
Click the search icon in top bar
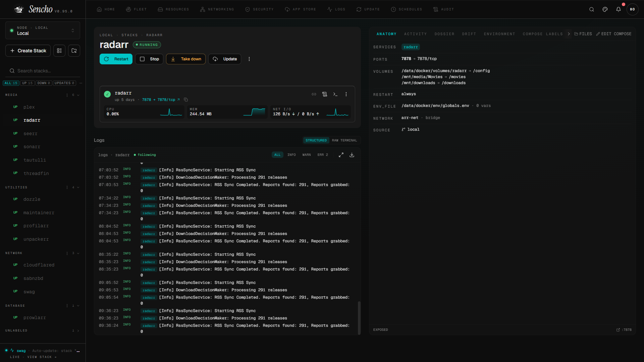pyautogui.click(x=592, y=9)
